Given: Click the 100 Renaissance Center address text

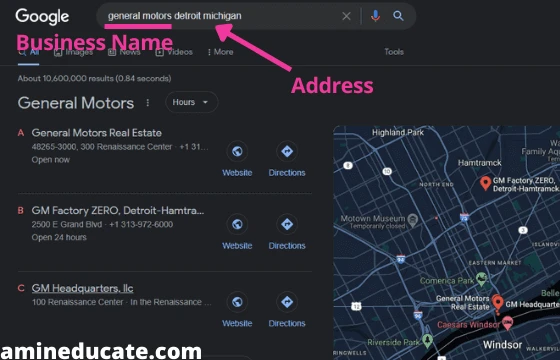Looking at the screenshot, I should (x=78, y=302).
